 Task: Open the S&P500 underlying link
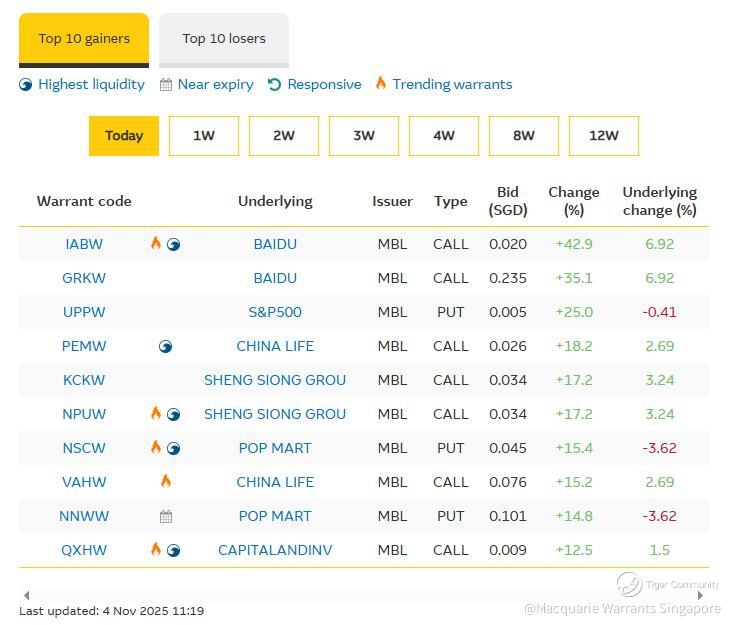point(275,312)
